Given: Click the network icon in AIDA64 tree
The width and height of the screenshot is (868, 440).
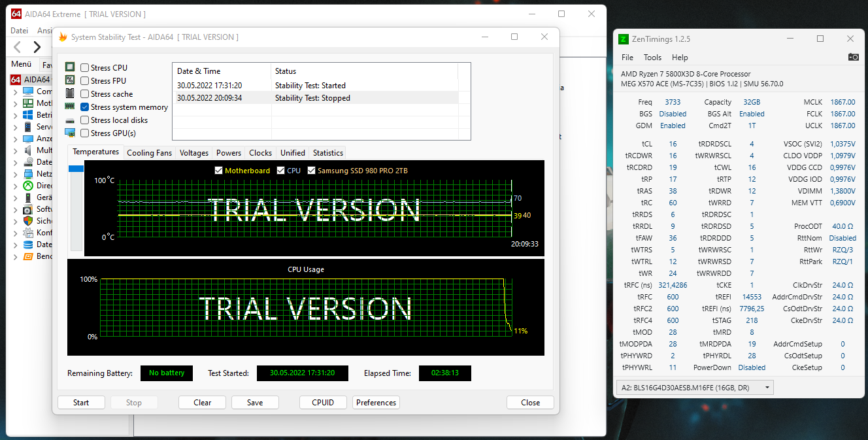Looking at the screenshot, I should pyautogui.click(x=28, y=174).
